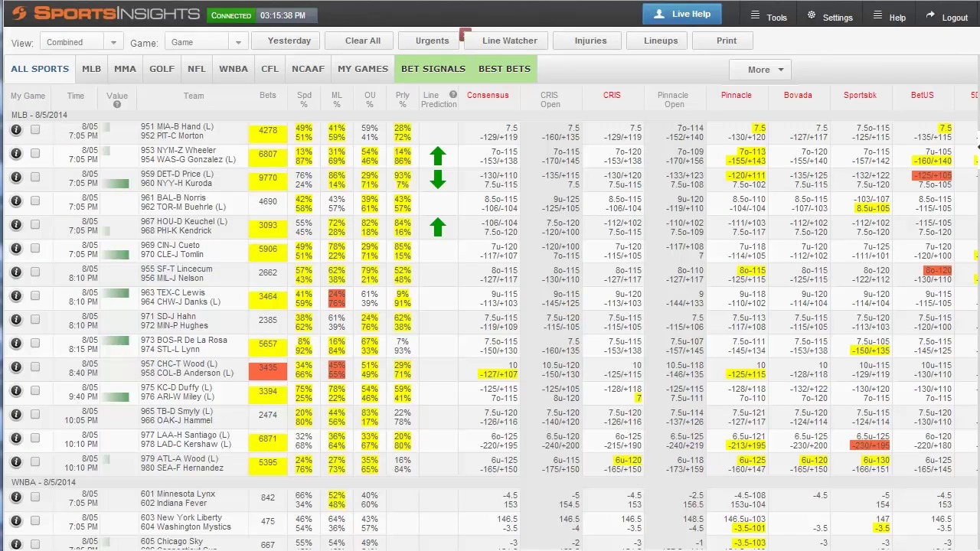Image resolution: width=980 pixels, height=551 pixels.
Task: Click Line Prediction help icon
Action: [453, 95]
